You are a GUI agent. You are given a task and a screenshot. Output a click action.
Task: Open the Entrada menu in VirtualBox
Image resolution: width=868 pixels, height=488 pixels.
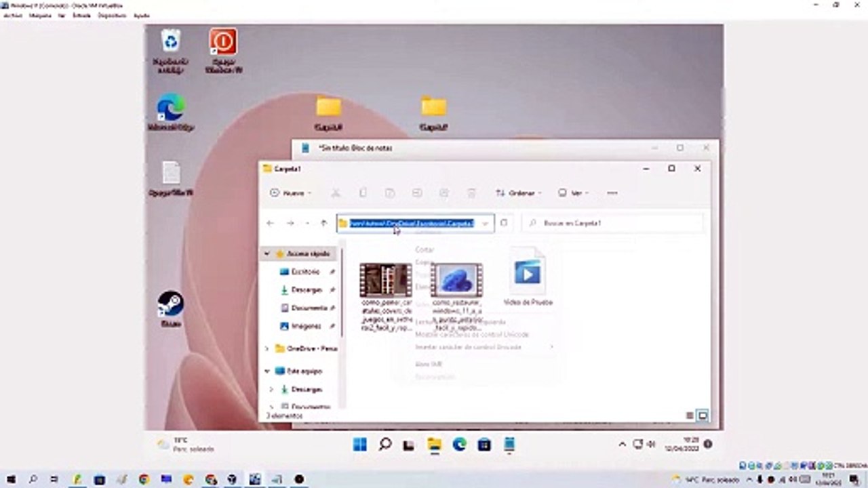pos(81,15)
